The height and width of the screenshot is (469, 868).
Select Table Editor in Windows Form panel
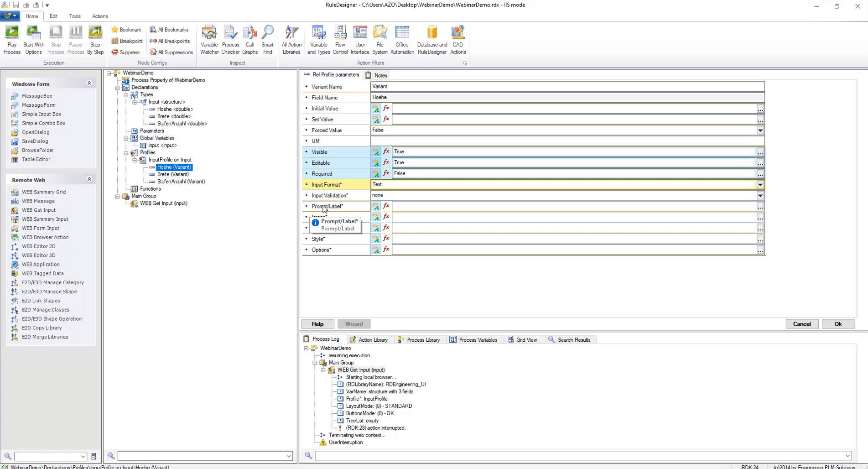point(36,159)
